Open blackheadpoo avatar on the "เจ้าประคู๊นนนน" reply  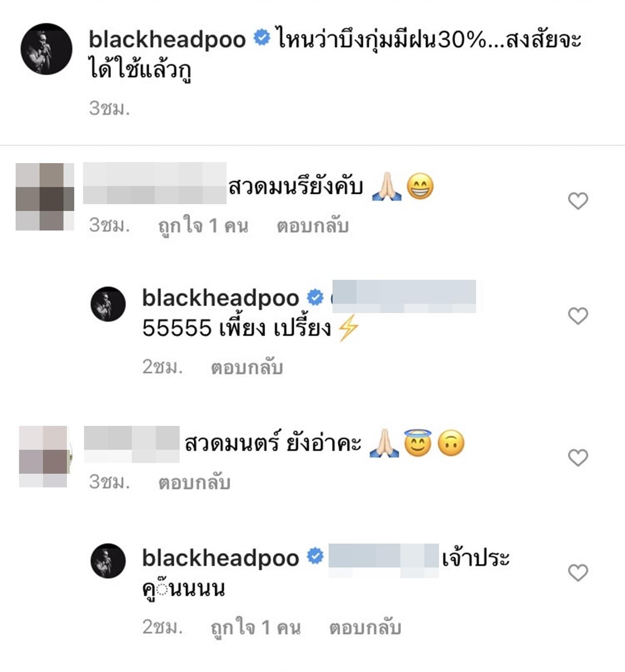click(x=108, y=561)
